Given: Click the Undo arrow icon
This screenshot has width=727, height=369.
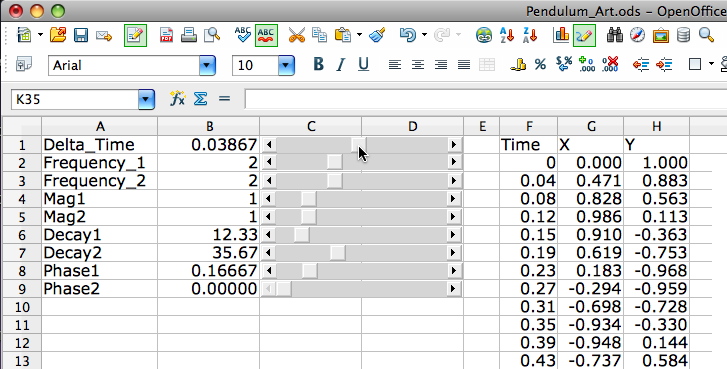Looking at the screenshot, I should coord(408,35).
